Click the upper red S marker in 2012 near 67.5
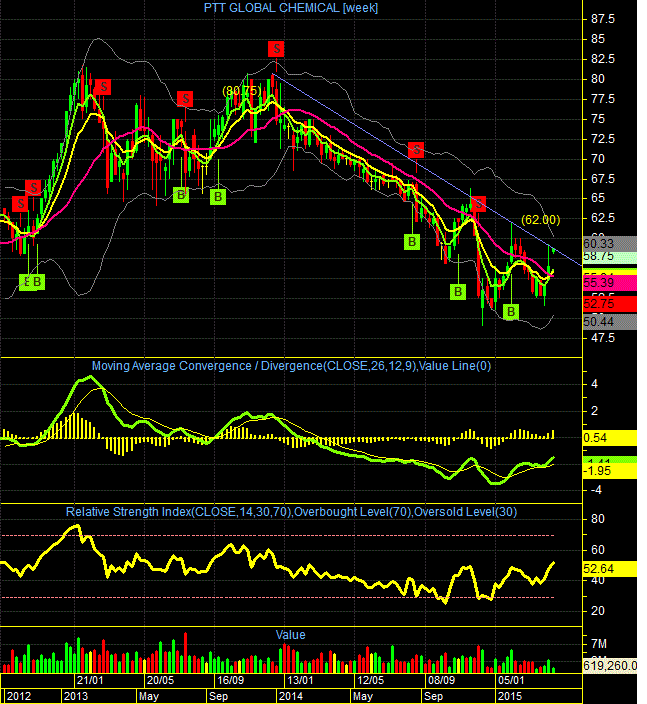This screenshot has height=704, width=647. click(33, 187)
